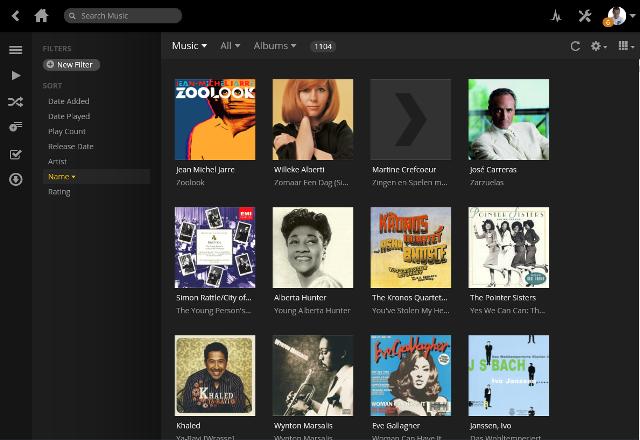Open the Alberta Hunter album cover
The height and width of the screenshot is (440, 640).
pos(313,247)
